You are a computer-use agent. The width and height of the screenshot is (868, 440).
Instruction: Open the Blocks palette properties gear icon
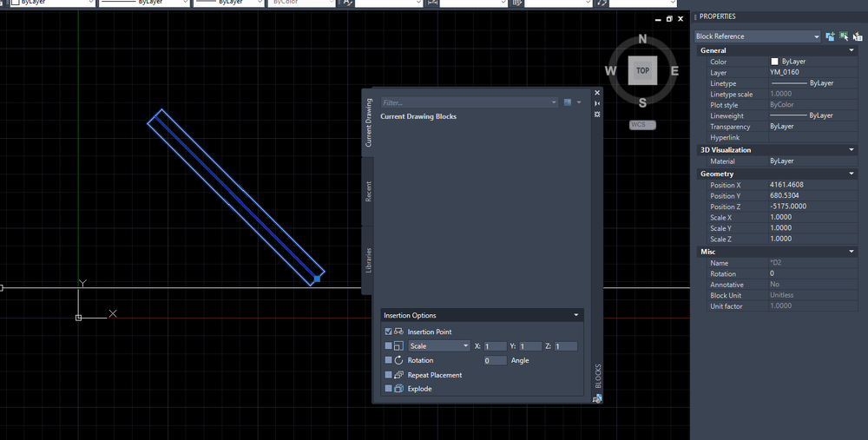[597, 114]
